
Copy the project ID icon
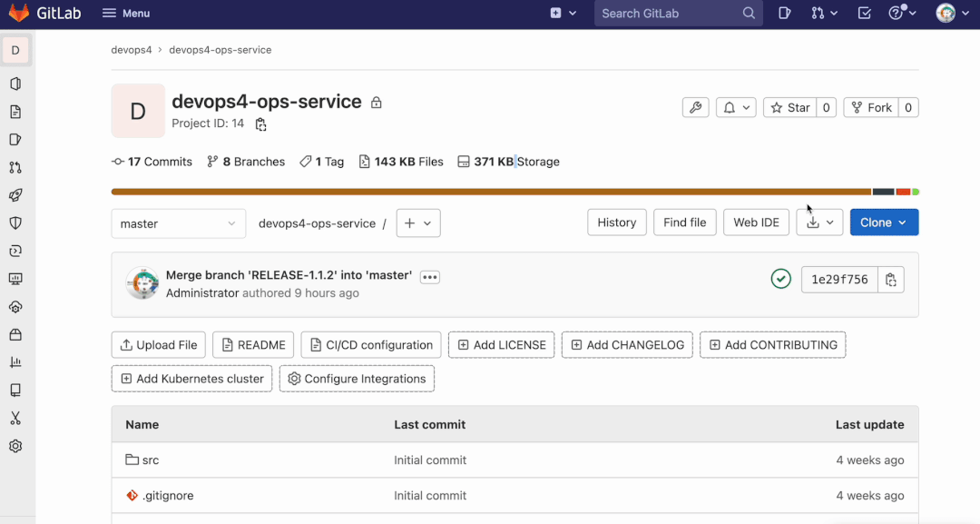point(260,124)
